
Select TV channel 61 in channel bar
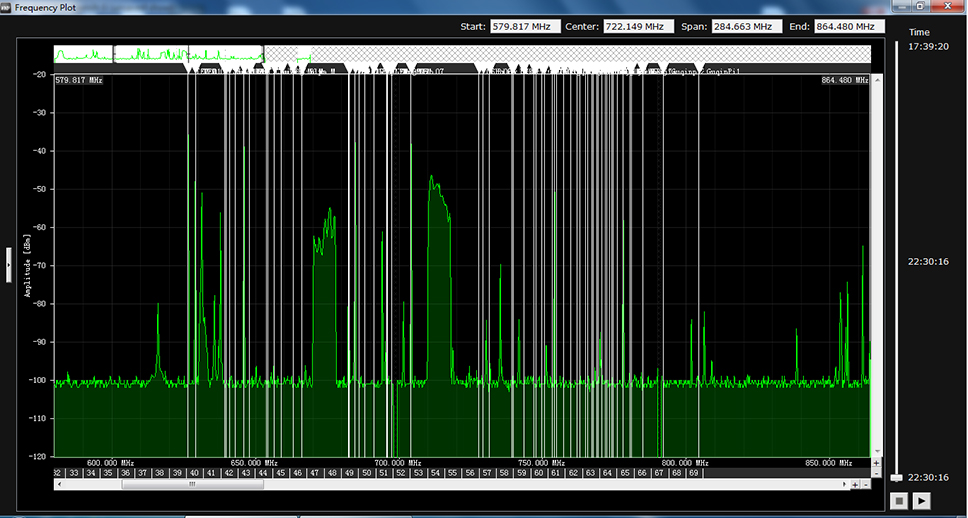click(556, 473)
